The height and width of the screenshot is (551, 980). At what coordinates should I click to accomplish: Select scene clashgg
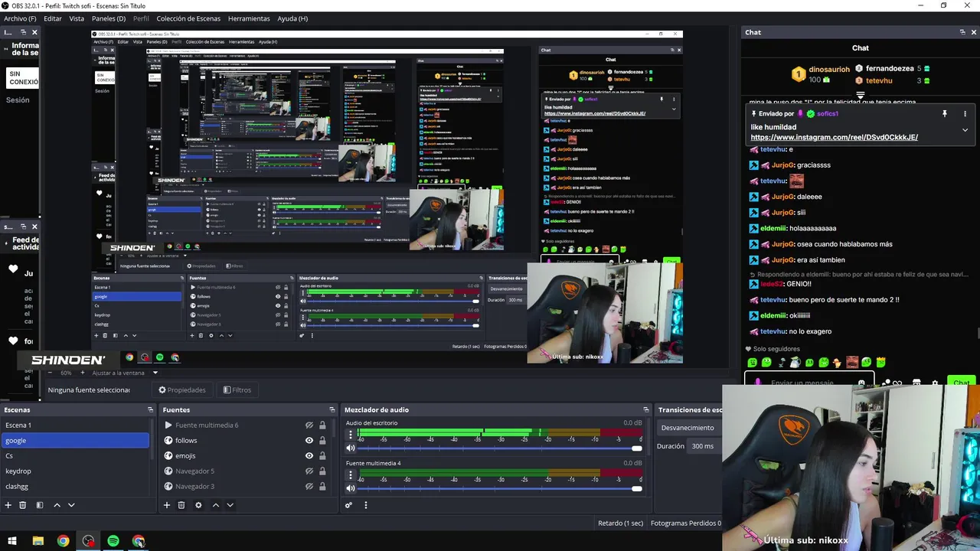pyautogui.click(x=75, y=487)
